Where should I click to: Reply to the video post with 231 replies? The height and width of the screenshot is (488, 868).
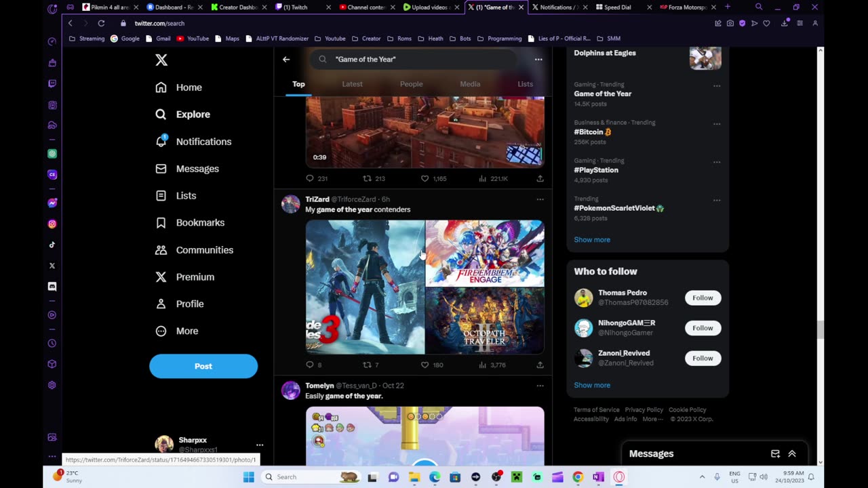point(316,178)
